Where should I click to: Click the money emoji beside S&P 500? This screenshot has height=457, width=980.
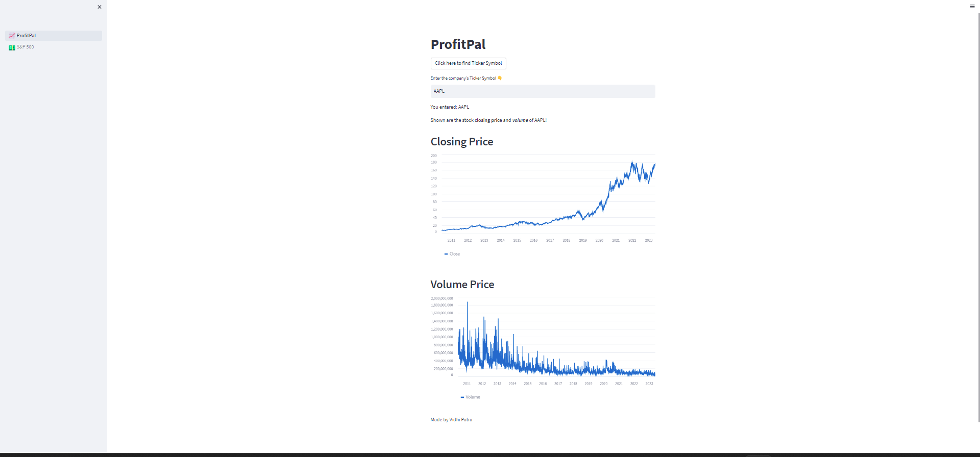[12, 47]
